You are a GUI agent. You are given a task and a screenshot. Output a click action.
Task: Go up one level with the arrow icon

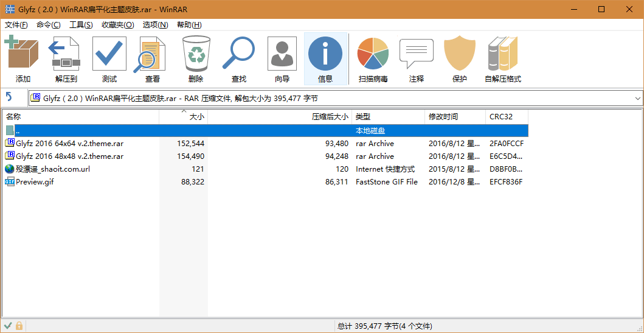pyautogui.click(x=9, y=98)
